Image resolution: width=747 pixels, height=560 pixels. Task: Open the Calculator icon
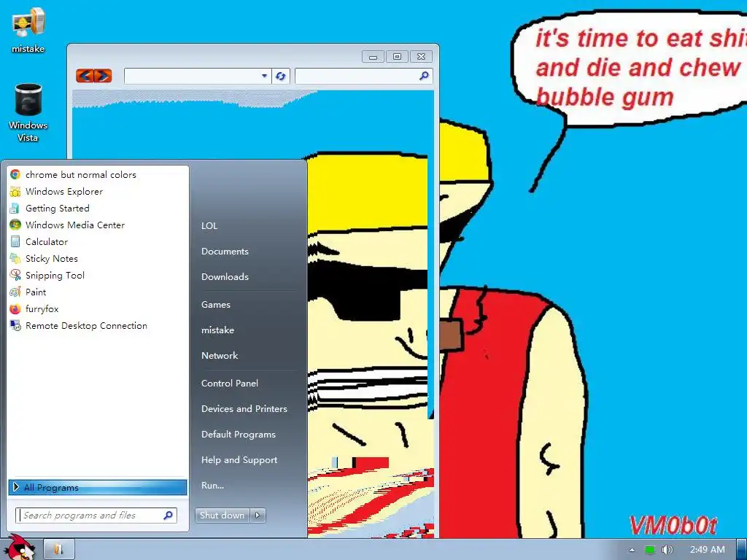[x=15, y=242]
